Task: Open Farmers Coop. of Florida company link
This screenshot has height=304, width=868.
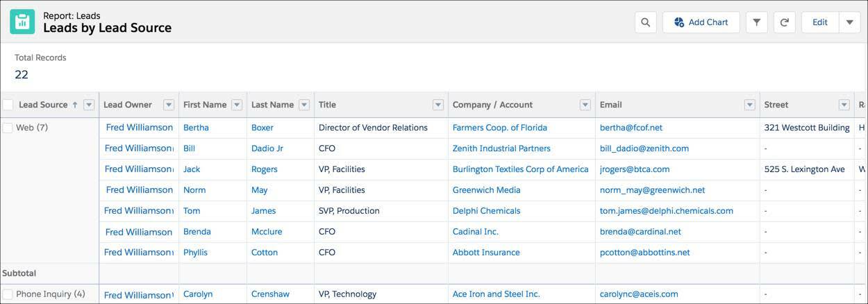Action: click(500, 128)
